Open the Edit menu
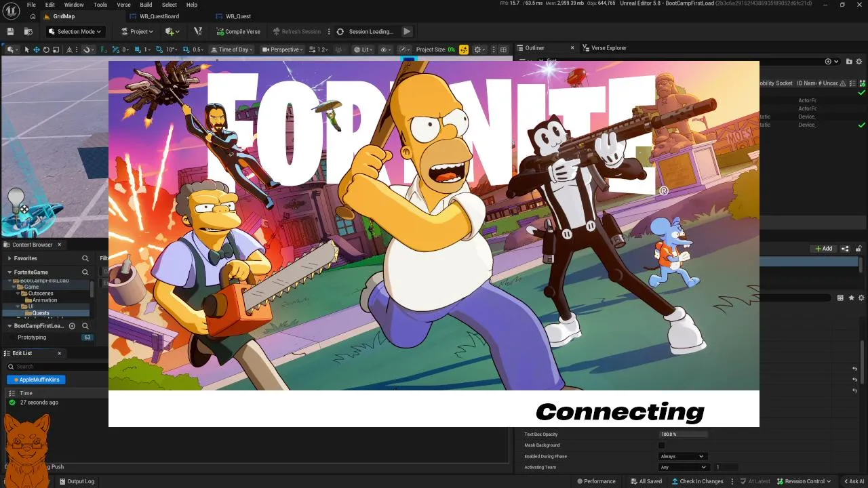 (50, 5)
